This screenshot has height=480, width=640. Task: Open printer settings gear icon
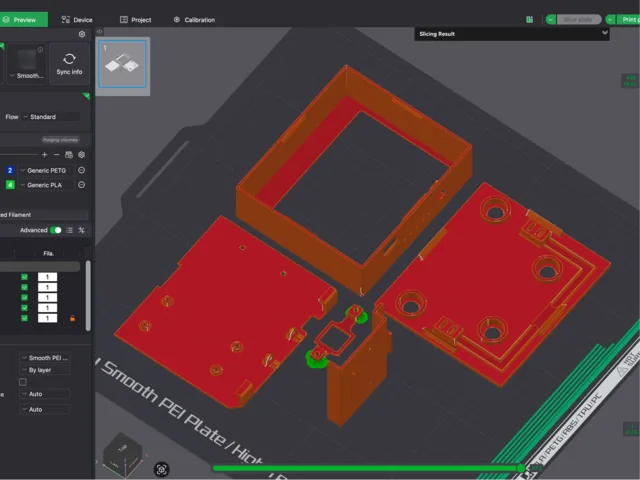[x=82, y=34]
